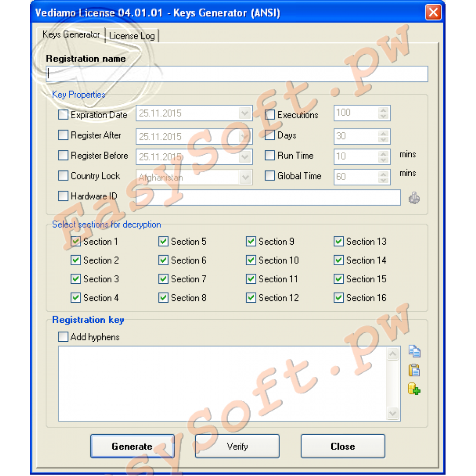The height and width of the screenshot is (476, 476).
Task: Enable the Run Time checkbox
Action: click(269, 156)
